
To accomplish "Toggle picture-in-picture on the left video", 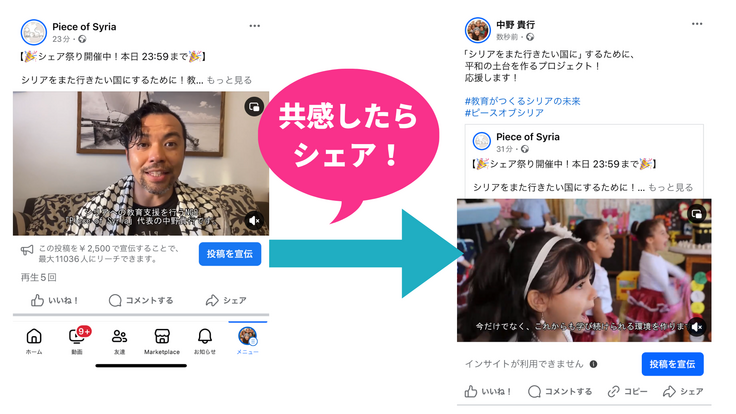I will coord(255,106).
